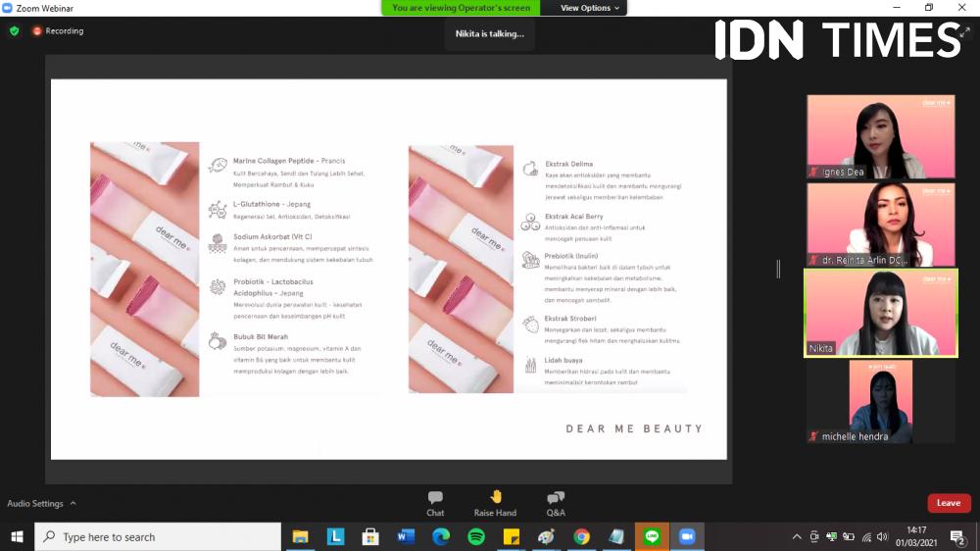Click "DEAR ME BEAUTY" text on slide
Image resolution: width=980 pixels, height=551 pixels.
[634, 429]
